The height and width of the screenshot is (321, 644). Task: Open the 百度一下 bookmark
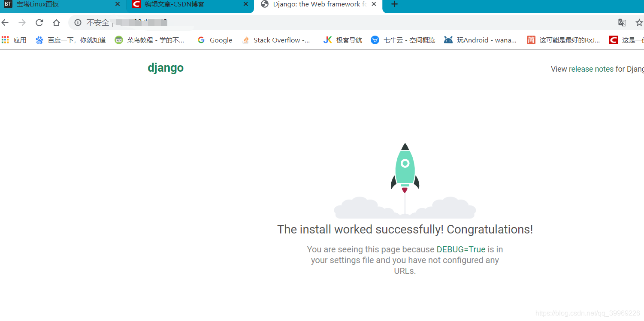pos(71,40)
